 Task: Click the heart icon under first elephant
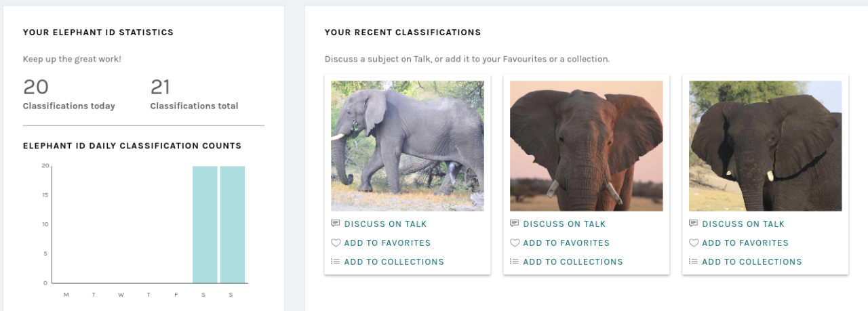click(335, 243)
